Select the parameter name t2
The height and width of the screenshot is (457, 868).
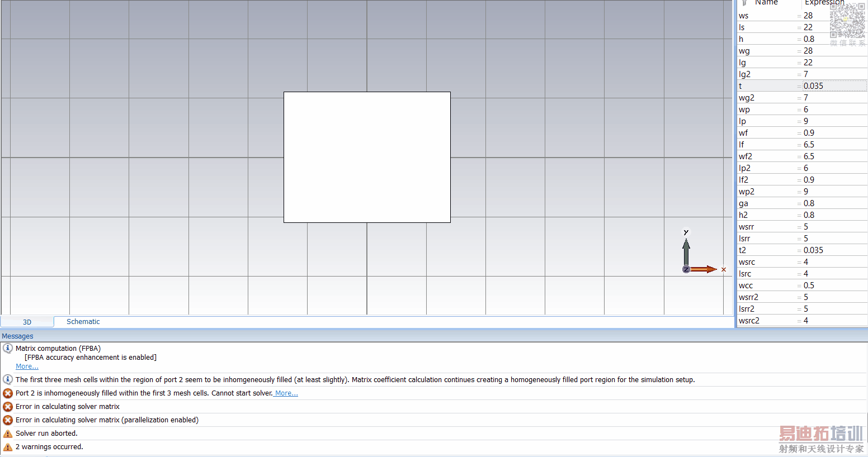[x=742, y=250]
